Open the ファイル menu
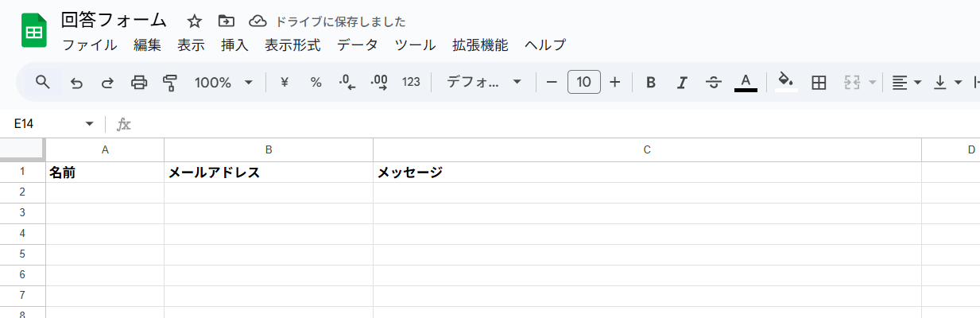 [90, 45]
